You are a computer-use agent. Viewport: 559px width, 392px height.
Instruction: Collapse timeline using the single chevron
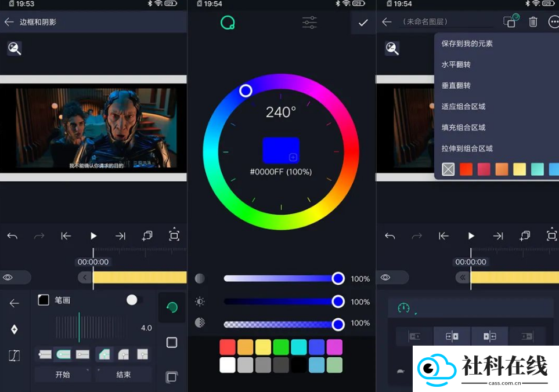pyautogui.click(x=85, y=277)
